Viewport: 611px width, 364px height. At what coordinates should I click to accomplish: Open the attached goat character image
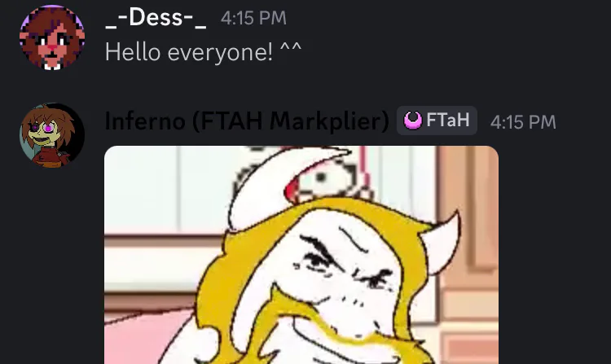[x=301, y=255]
